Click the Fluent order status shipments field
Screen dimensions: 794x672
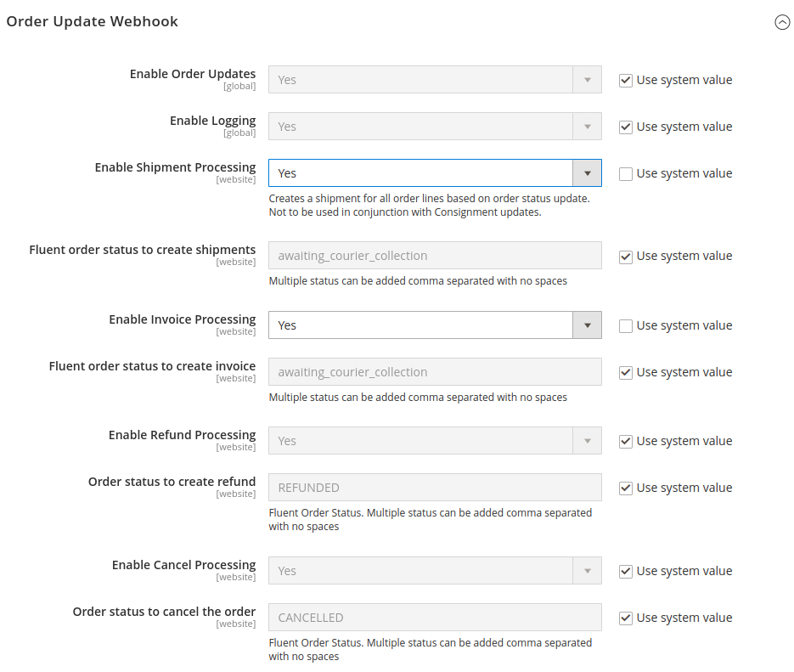click(x=435, y=256)
